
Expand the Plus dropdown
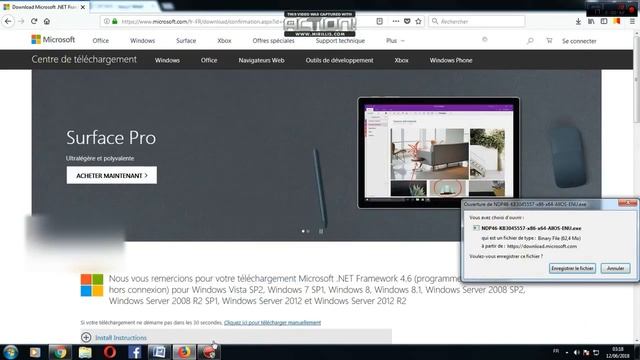(395, 41)
